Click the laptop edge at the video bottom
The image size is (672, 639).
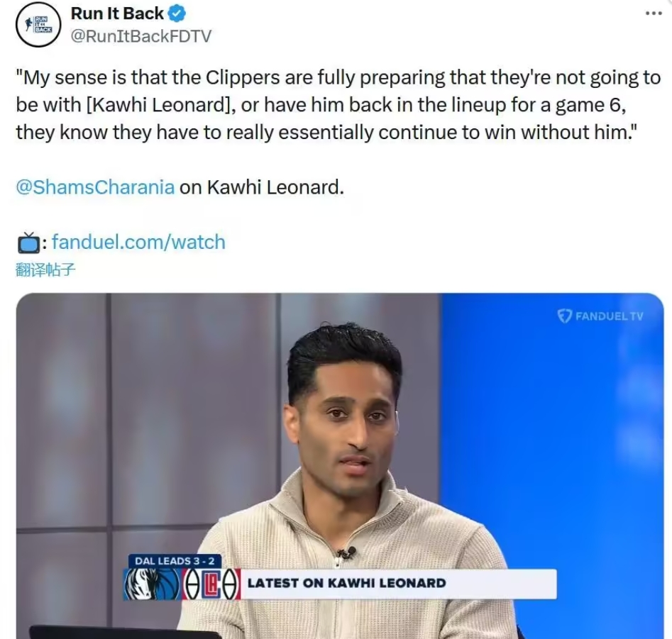124,632
